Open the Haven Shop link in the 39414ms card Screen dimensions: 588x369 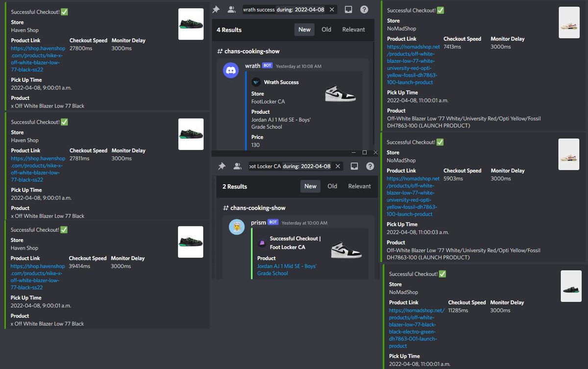pos(38,277)
